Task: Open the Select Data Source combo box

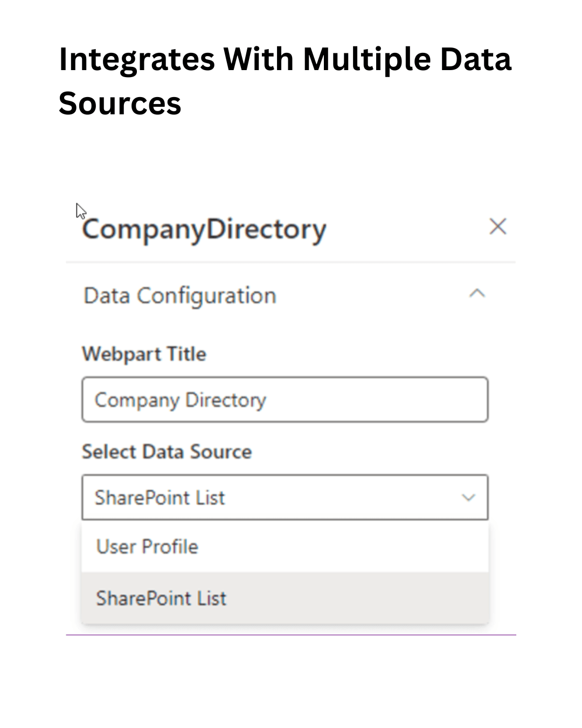Action: pyautogui.click(x=285, y=497)
